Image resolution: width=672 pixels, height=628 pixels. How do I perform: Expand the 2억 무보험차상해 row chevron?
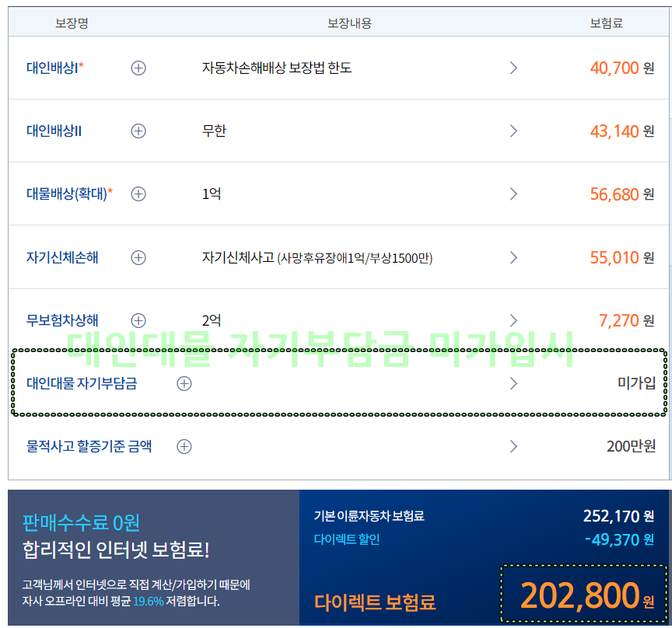click(513, 320)
